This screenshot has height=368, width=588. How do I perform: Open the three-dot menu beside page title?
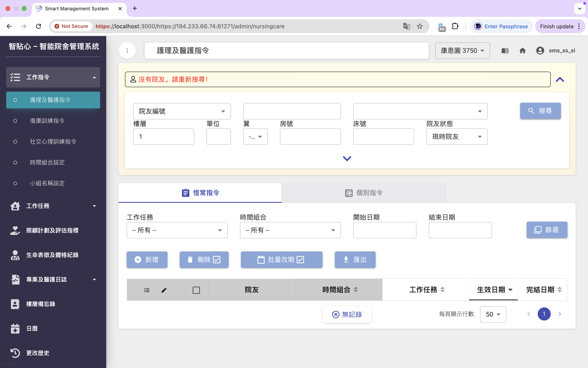coord(127,51)
